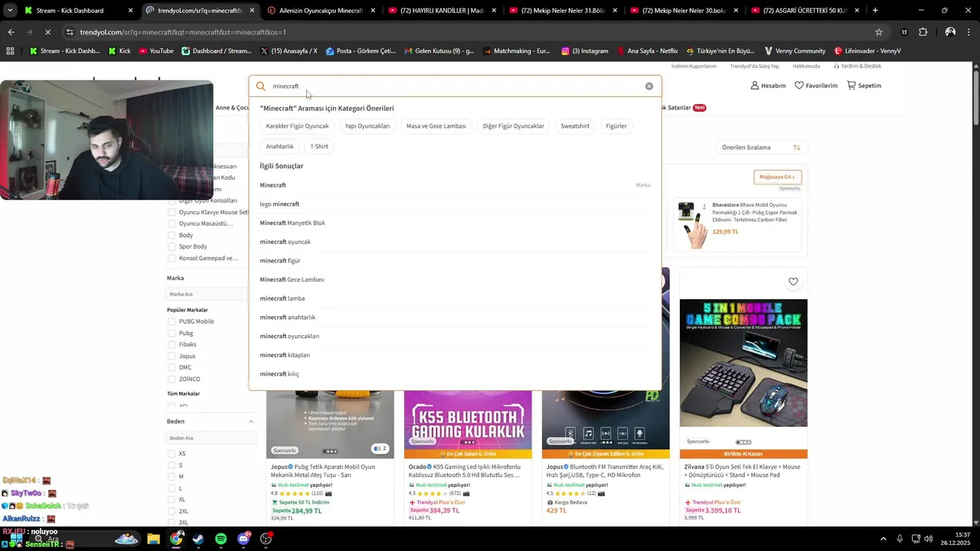Check the ZOİNCO brand filter
This screenshot has width=980, height=551.
[171, 379]
